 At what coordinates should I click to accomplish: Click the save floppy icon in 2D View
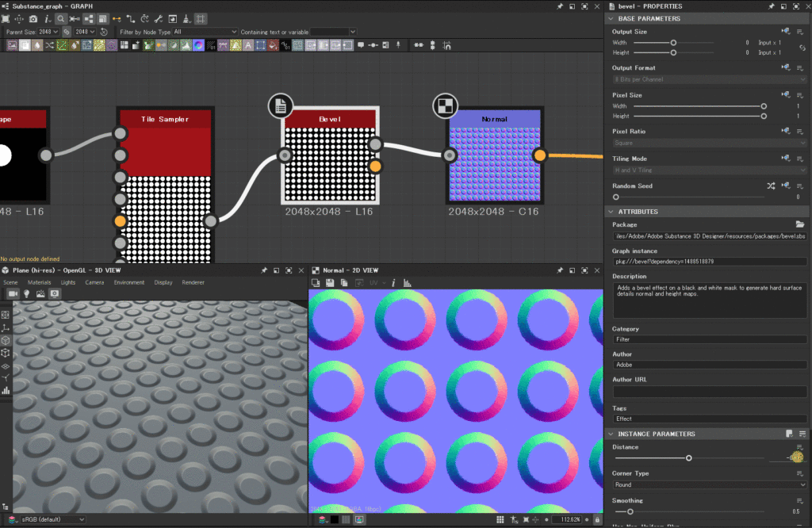click(x=330, y=283)
